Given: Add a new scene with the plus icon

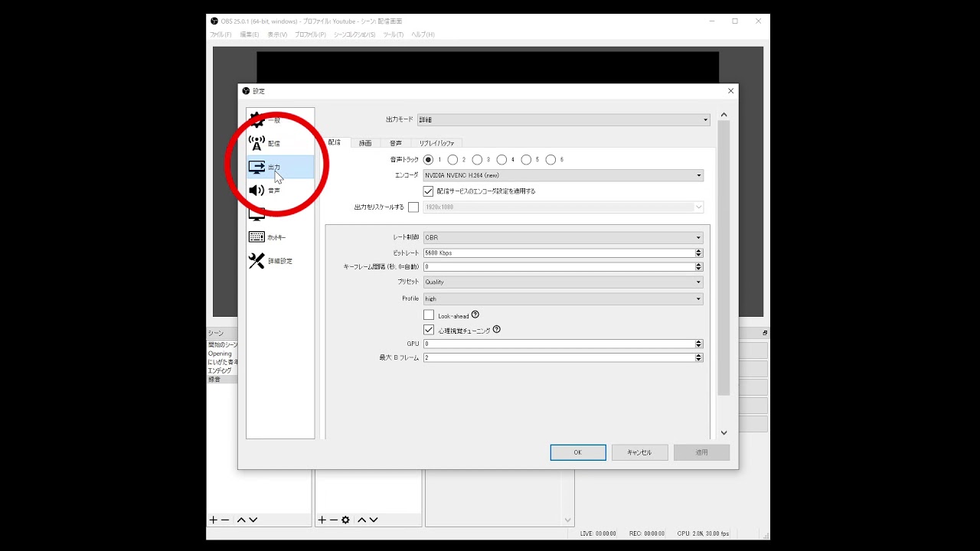Looking at the screenshot, I should [x=214, y=520].
